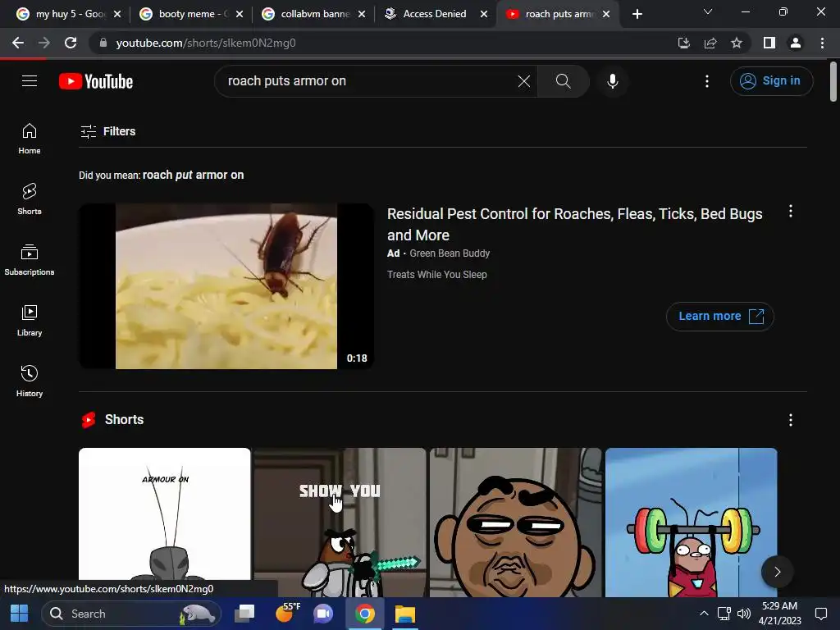Image resolution: width=840 pixels, height=630 pixels.
Task: Toggle the browser side panel
Action: coord(769,43)
